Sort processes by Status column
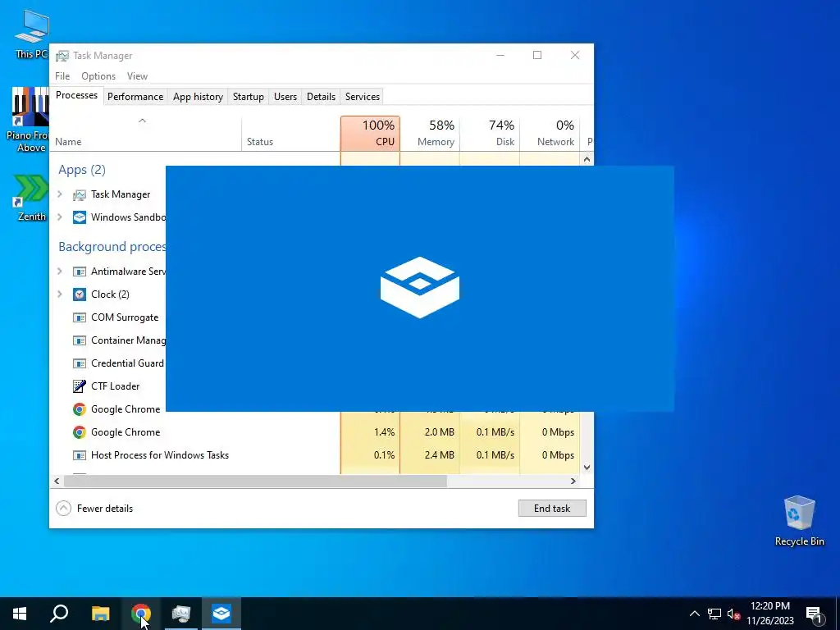The width and height of the screenshot is (840, 630). 291,134
